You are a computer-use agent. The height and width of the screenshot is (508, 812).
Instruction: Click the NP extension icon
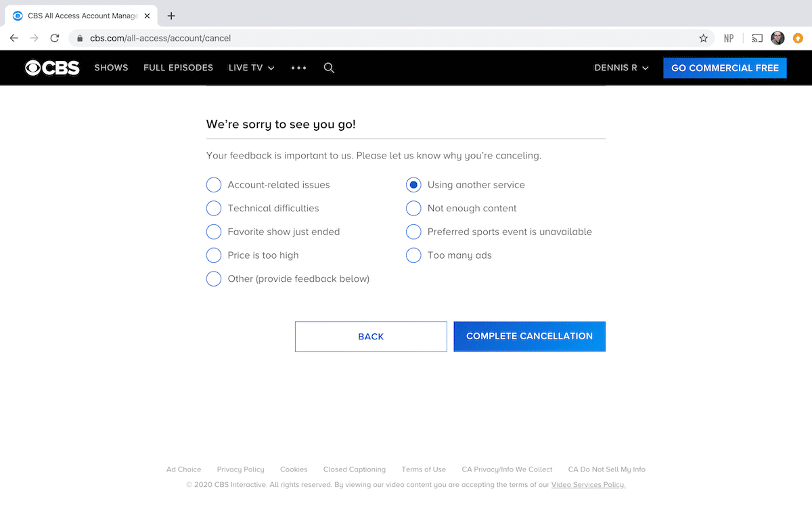(x=729, y=38)
